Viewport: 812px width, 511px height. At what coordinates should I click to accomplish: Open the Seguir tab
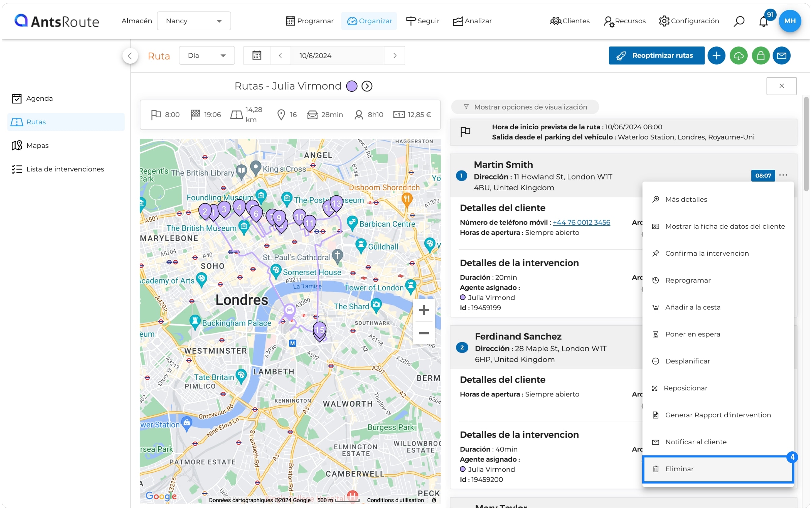click(423, 21)
